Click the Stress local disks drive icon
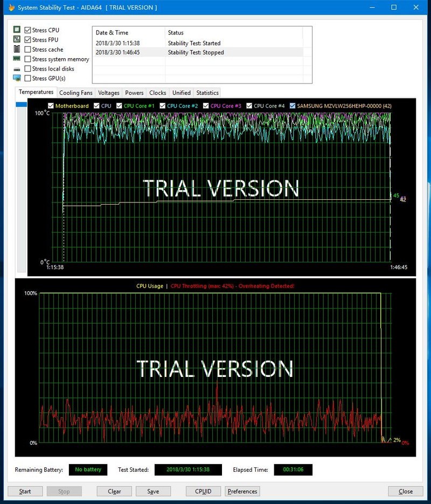431x504 pixels. click(x=16, y=68)
